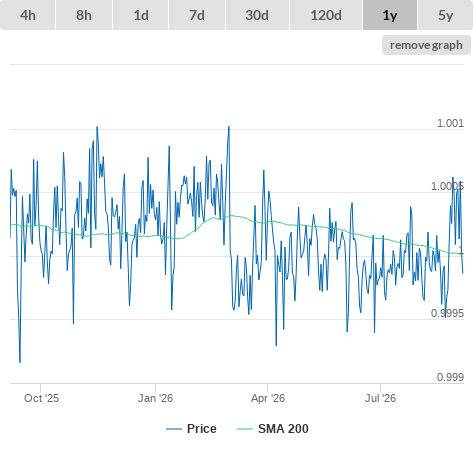The width and height of the screenshot is (474, 455).
Task: Click the Apr '26 axis tick label
Action: [x=268, y=398]
